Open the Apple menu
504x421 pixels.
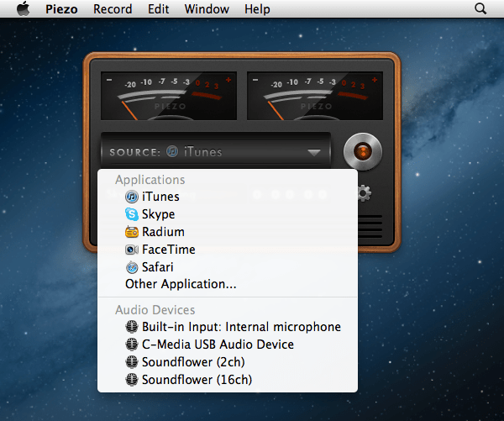pyautogui.click(x=24, y=8)
